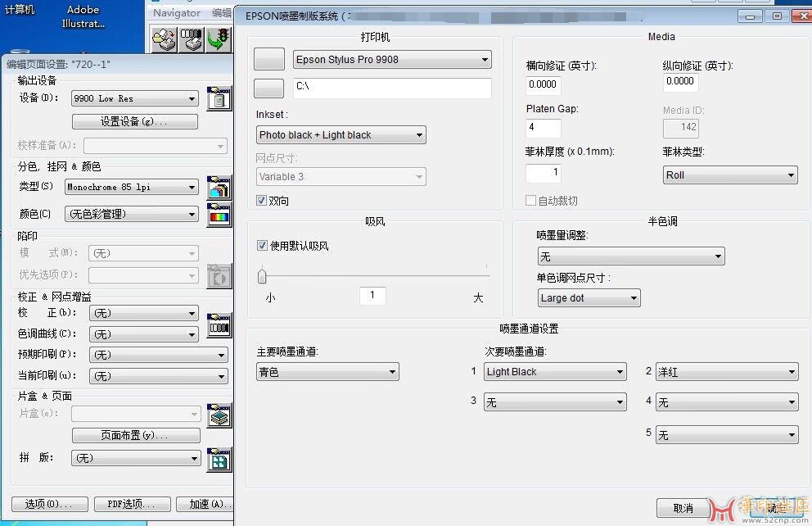
Task: Open the 编辑 menu
Action: tap(222, 13)
